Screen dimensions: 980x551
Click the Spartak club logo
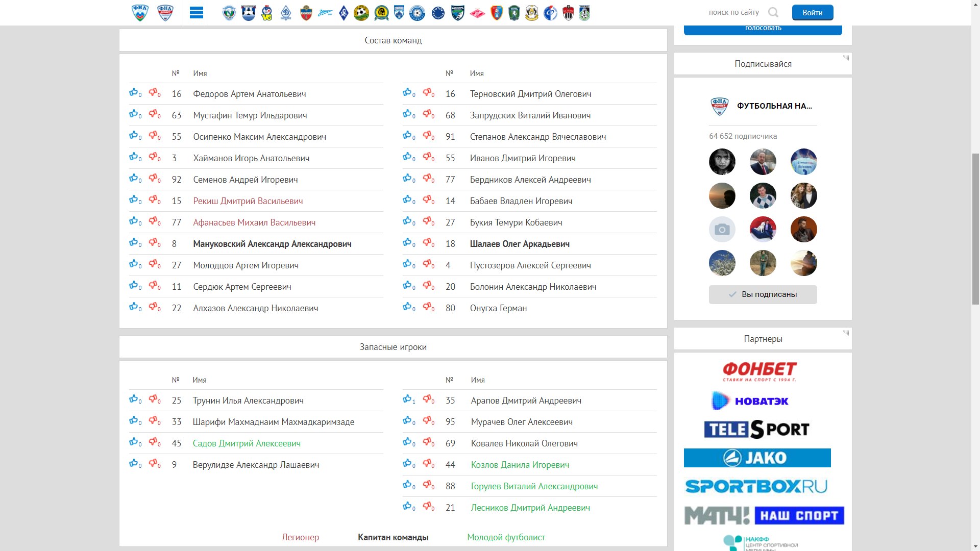pyautogui.click(x=477, y=13)
